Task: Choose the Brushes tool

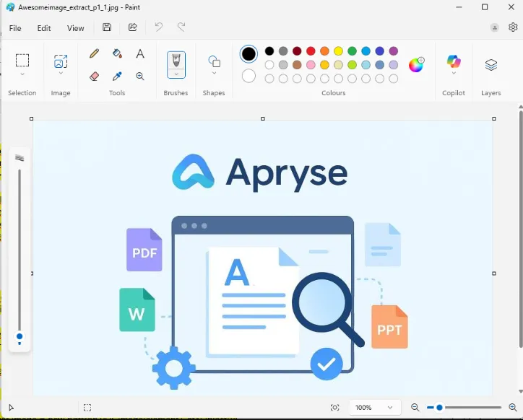Action: click(x=176, y=61)
